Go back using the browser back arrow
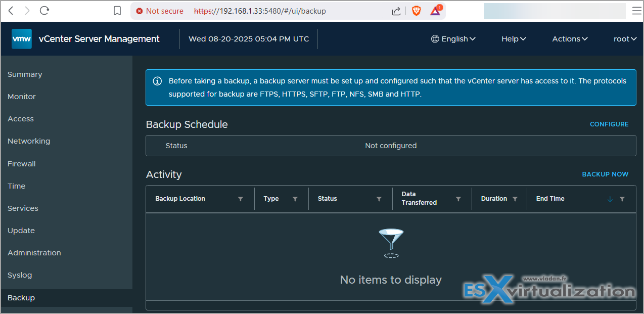 11,11
